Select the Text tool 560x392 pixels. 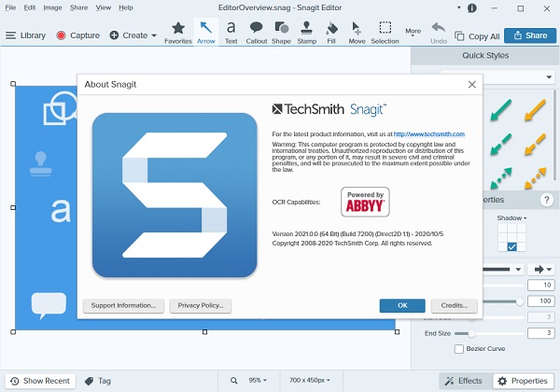(x=231, y=32)
